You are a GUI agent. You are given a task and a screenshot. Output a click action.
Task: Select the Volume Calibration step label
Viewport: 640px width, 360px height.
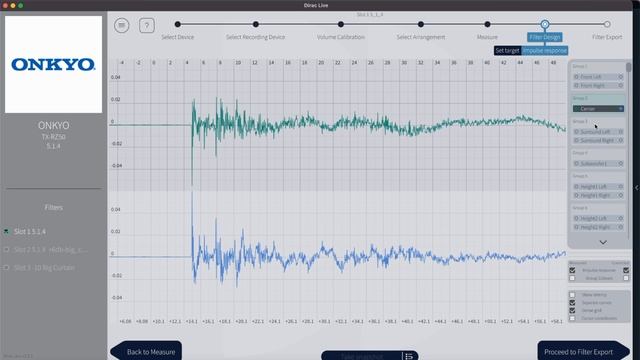341,37
